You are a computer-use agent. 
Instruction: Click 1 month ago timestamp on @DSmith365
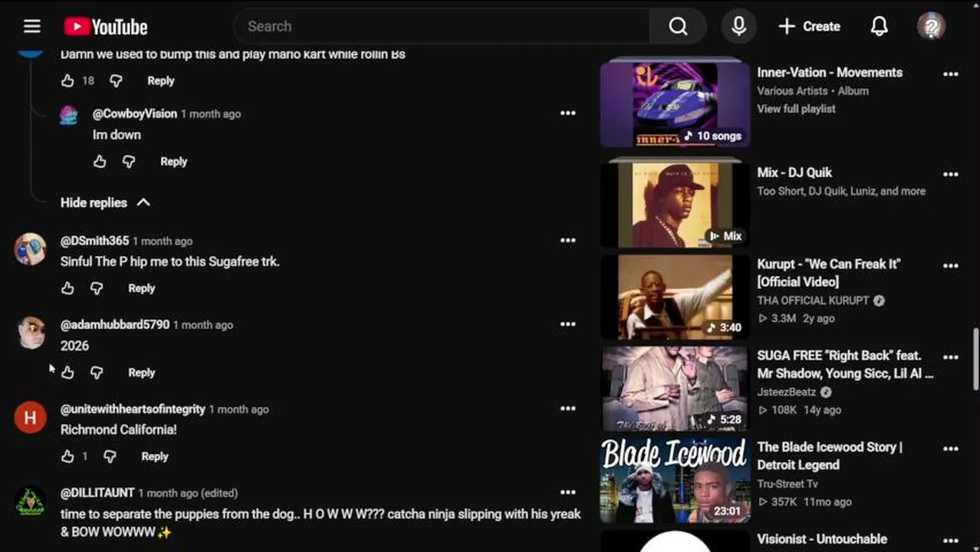click(163, 241)
